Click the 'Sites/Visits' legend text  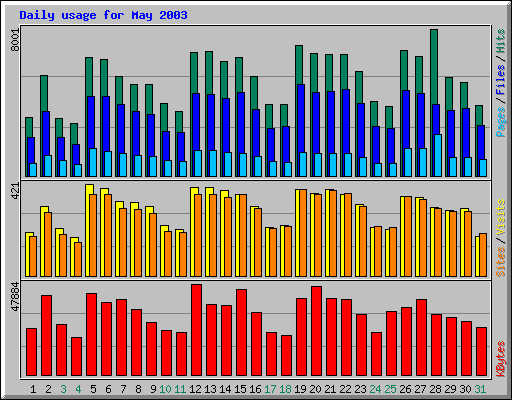500,238
